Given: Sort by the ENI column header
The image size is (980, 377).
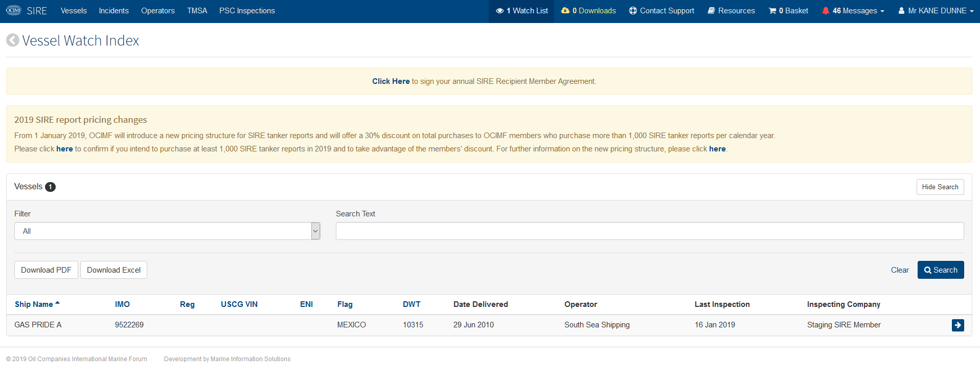Looking at the screenshot, I should 306,304.
